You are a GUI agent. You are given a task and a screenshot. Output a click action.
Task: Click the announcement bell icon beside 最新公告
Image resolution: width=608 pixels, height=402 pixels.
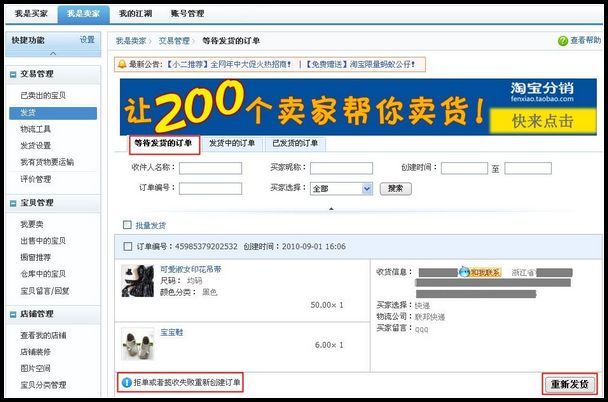point(122,65)
